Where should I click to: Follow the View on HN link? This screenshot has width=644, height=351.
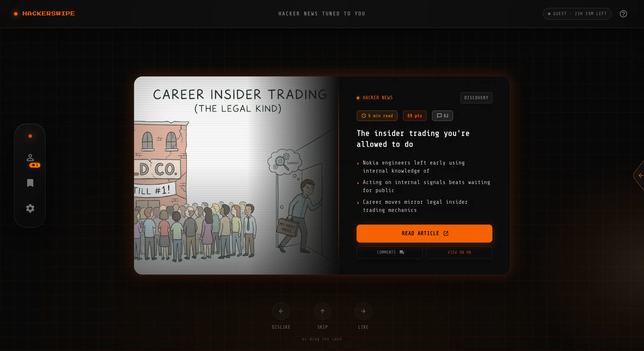[x=459, y=252]
